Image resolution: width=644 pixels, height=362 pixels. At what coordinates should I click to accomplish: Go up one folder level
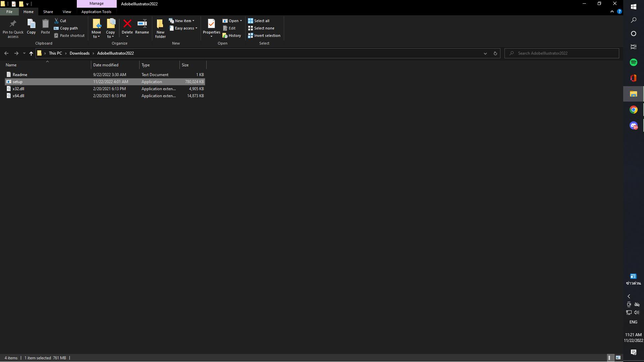tap(31, 53)
